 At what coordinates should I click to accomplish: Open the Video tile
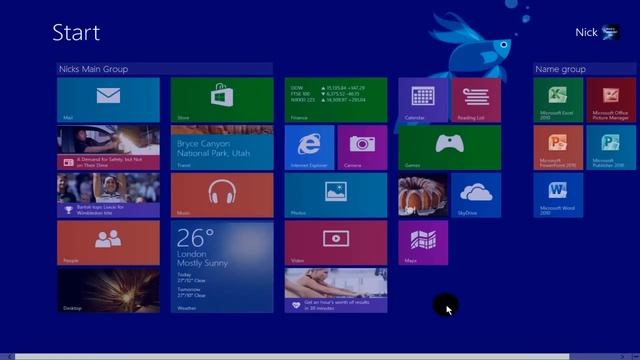(336, 243)
